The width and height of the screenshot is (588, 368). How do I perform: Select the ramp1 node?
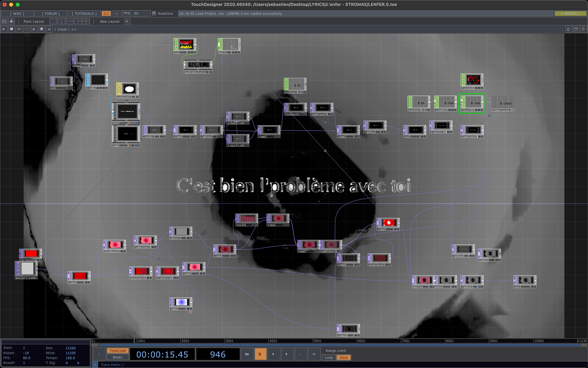pos(181,304)
